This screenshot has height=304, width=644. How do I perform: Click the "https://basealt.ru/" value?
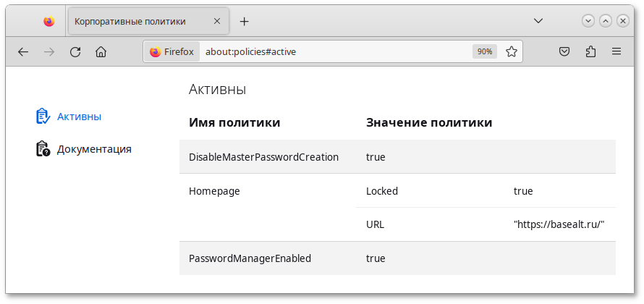[x=559, y=224]
